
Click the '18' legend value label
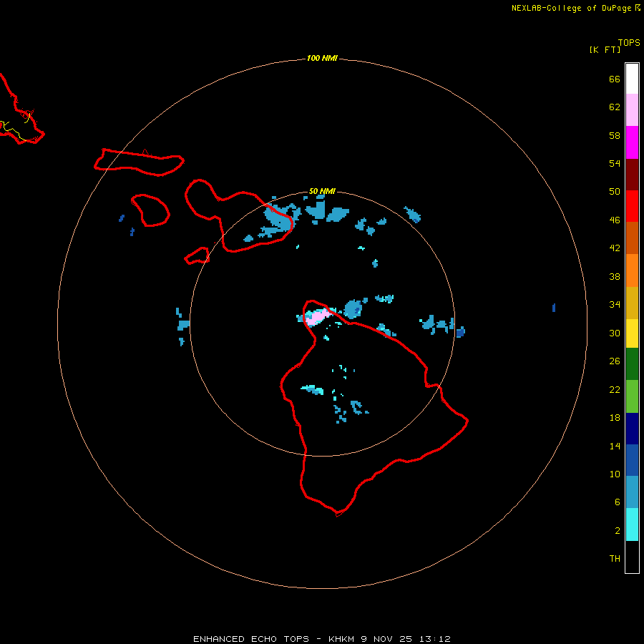[615, 418]
